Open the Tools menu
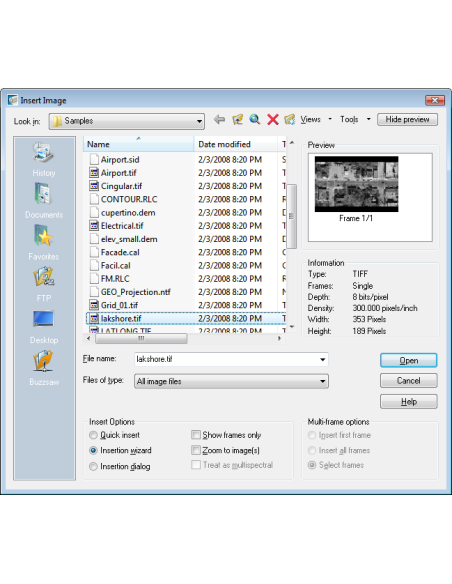This screenshot has height=584, width=452. point(349,120)
